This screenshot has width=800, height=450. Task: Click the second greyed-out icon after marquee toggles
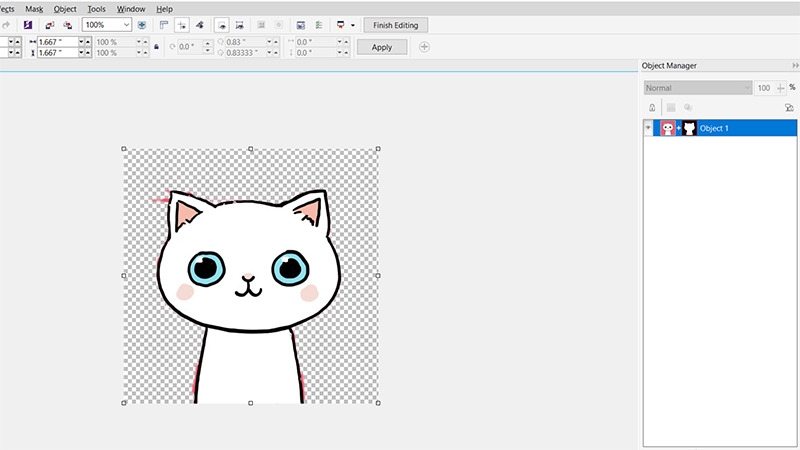279,25
